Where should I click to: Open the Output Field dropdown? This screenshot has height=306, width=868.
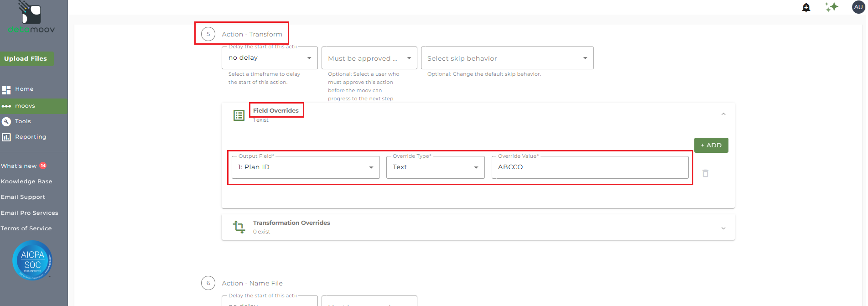click(306, 167)
